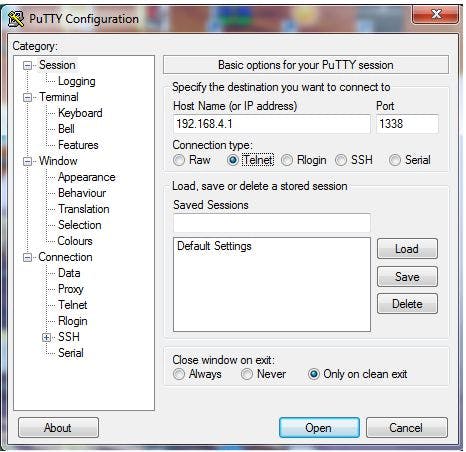This screenshot has height=452, width=466.
Task: Set close window on exit to Always
Action: 179,374
